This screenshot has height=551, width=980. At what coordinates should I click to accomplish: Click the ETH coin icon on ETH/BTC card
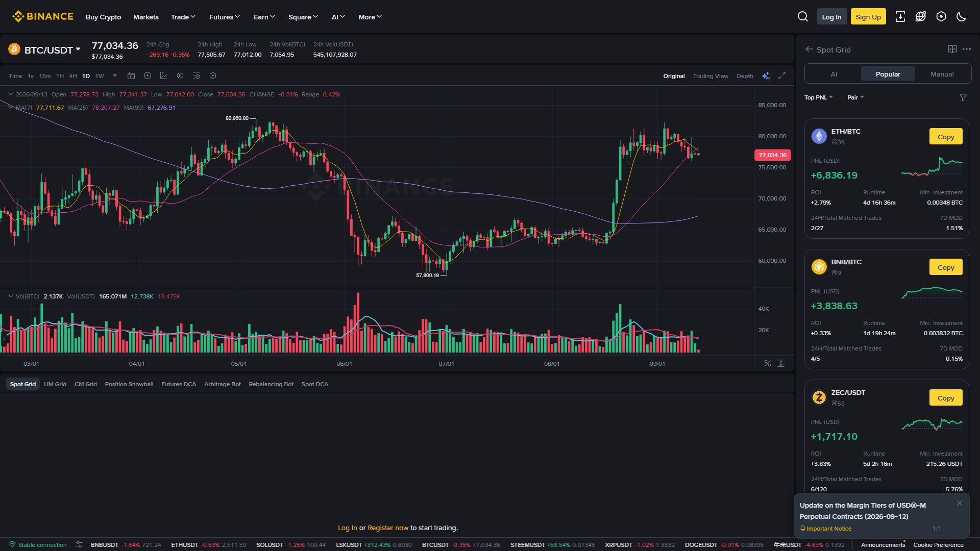click(x=819, y=136)
